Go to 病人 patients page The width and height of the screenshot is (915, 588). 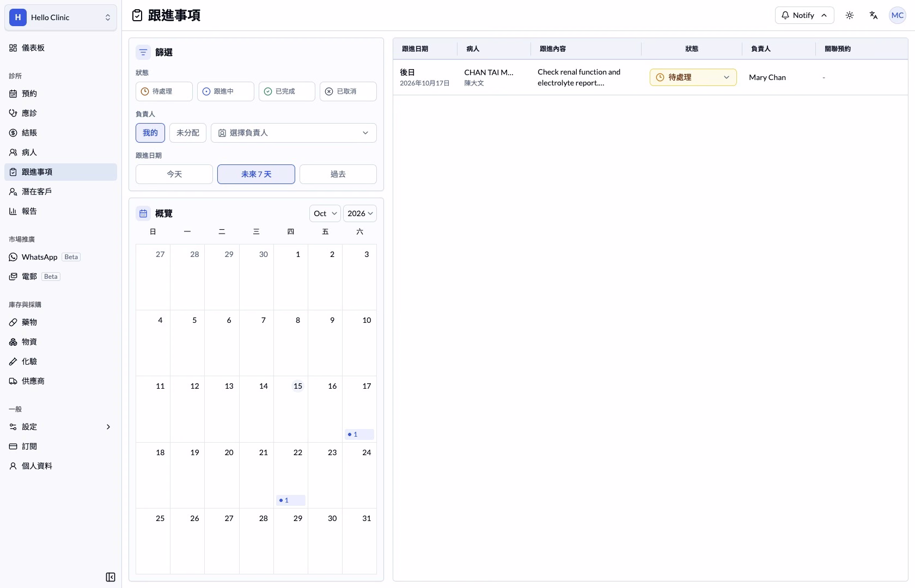point(60,152)
